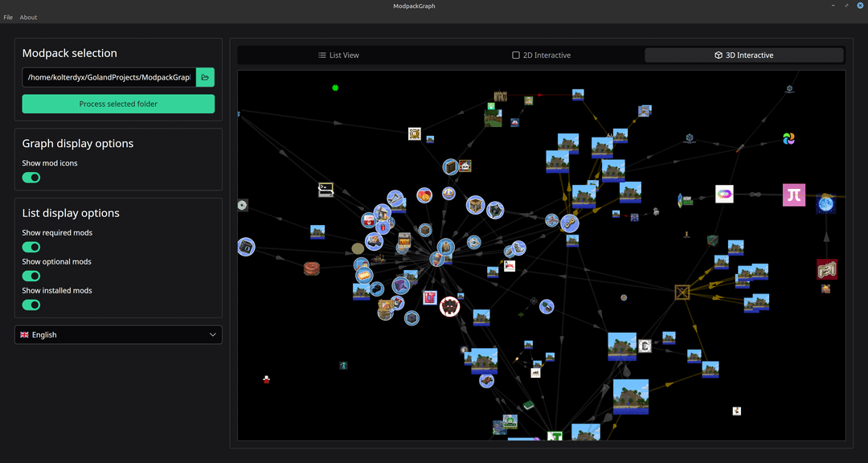Click the golden crossed-square hub node
Viewport: 868px width, 463px height.
(x=682, y=292)
